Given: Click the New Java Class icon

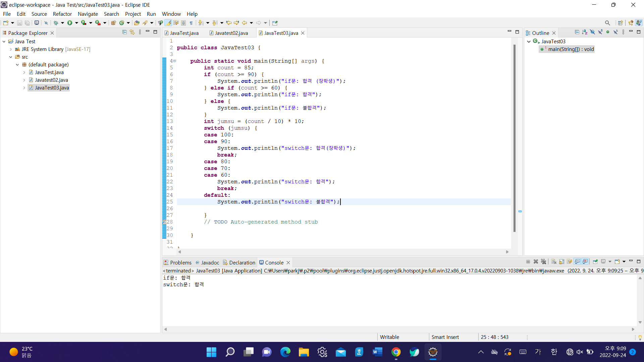Looking at the screenshot, I should pyautogui.click(x=121, y=23).
